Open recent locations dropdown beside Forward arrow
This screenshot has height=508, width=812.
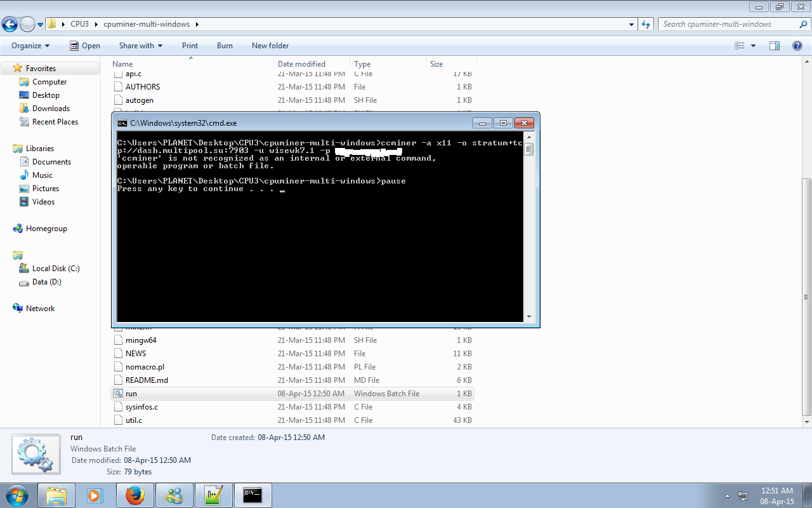pyautogui.click(x=40, y=25)
